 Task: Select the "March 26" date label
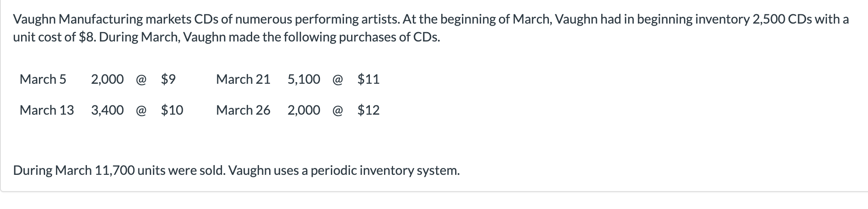tap(243, 110)
